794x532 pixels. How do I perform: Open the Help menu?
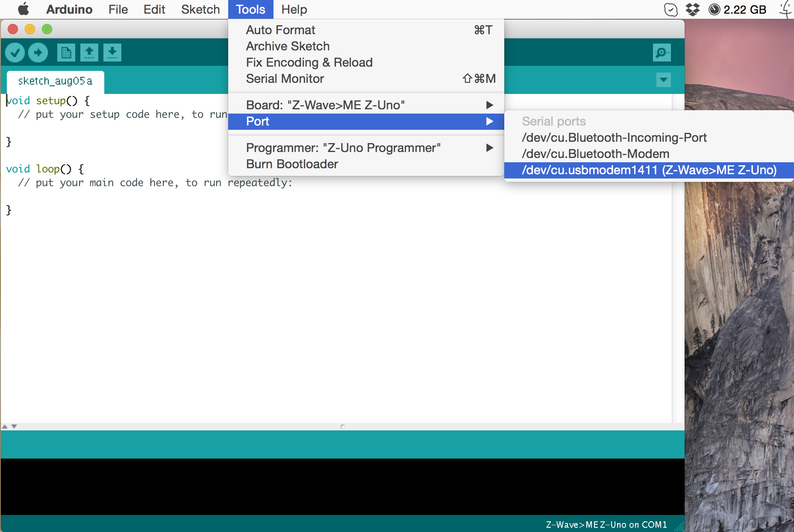pos(294,9)
